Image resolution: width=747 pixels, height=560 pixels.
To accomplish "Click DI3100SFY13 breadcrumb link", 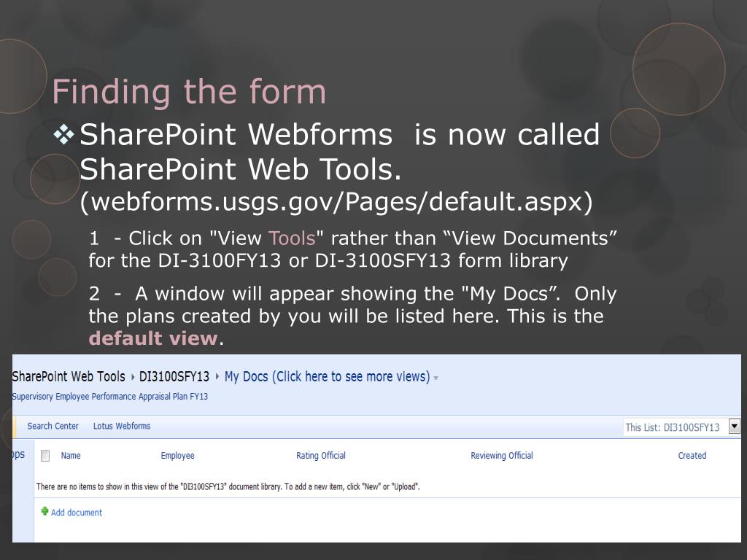I will (174, 377).
